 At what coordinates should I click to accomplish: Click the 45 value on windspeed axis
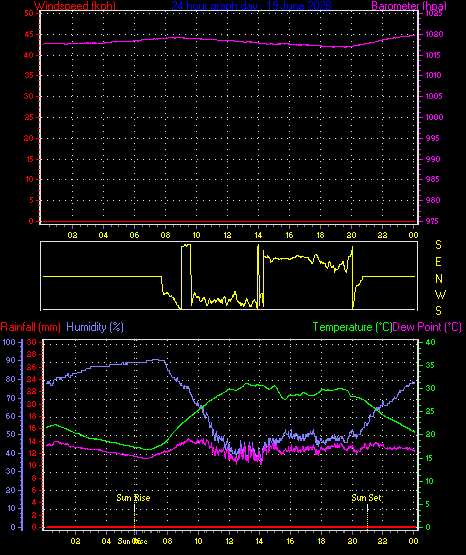[x=29, y=34]
